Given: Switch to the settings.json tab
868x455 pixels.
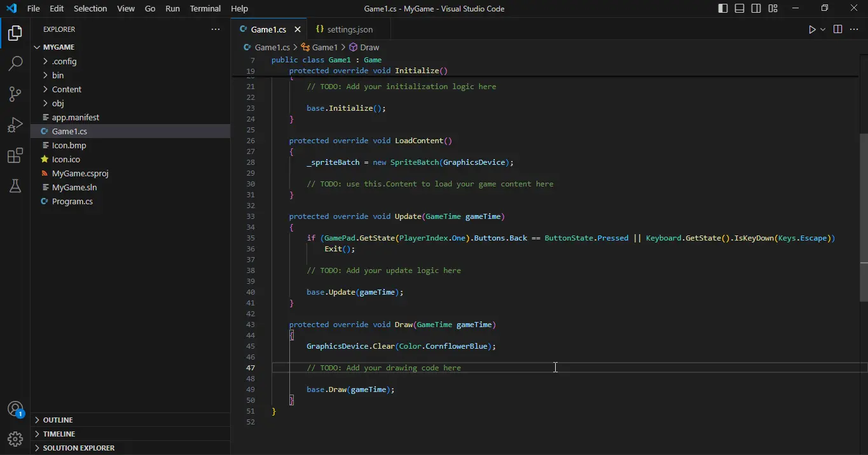Looking at the screenshot, I should click(349, 29).
